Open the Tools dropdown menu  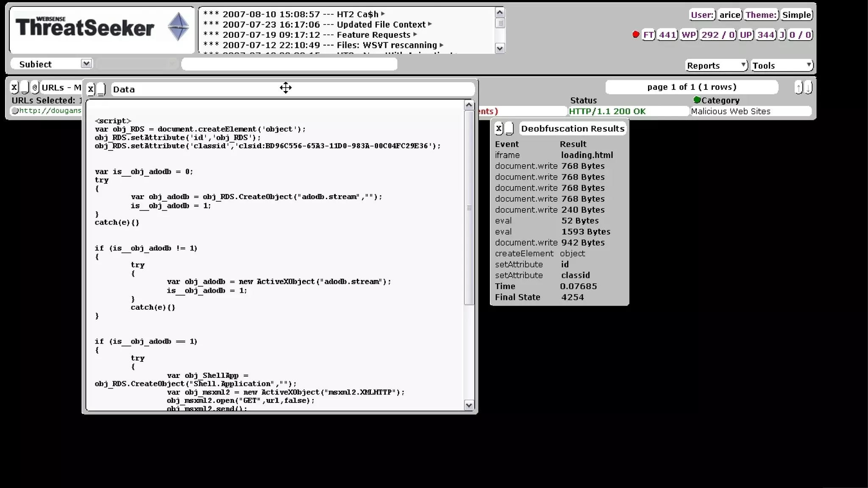click(782, 65)
